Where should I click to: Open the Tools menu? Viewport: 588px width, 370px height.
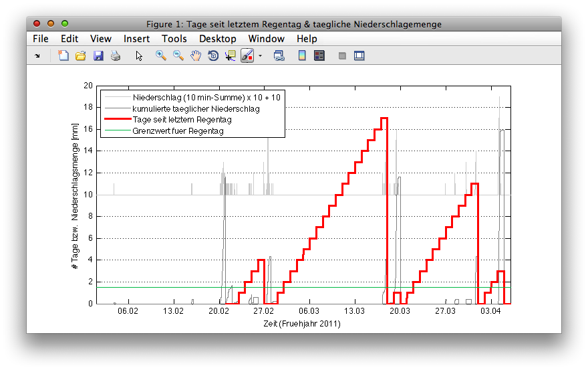(x=174, y=39)
